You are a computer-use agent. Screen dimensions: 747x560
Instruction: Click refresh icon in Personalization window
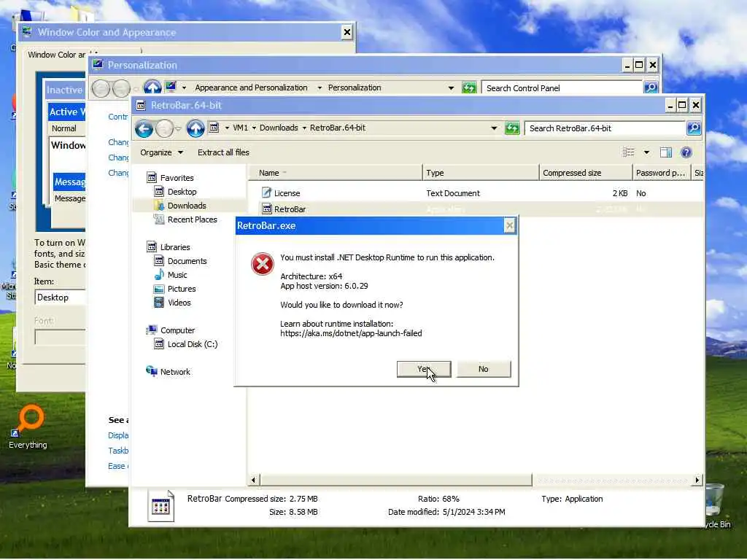[469, 87]
